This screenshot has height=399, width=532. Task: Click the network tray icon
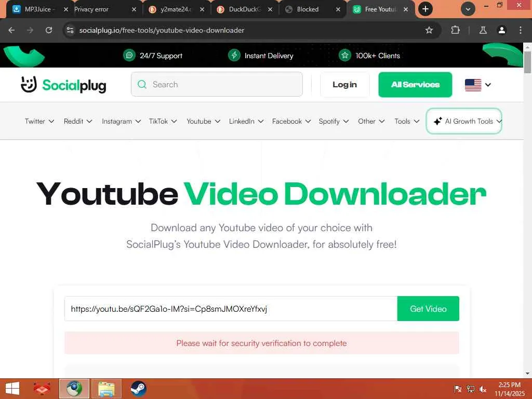[x=470, y=389]
